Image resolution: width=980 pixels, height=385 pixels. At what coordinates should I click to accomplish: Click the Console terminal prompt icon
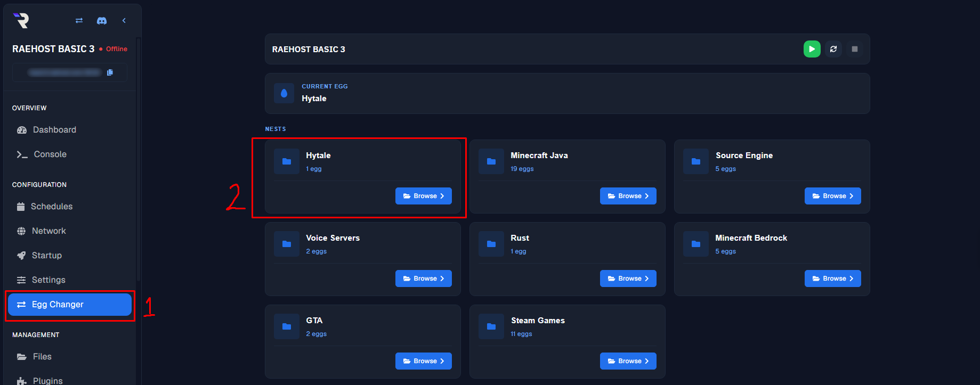tap(22, 154)
